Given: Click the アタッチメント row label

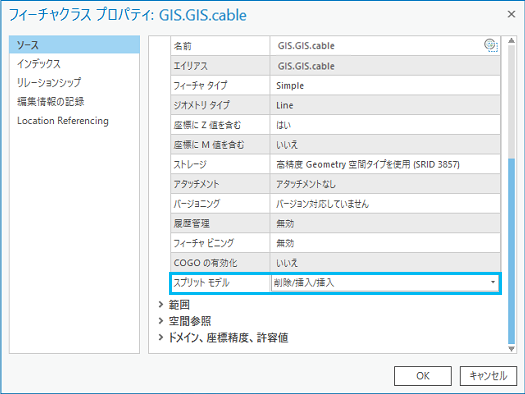Looking at the screenshot, I should tap(196, 184).
